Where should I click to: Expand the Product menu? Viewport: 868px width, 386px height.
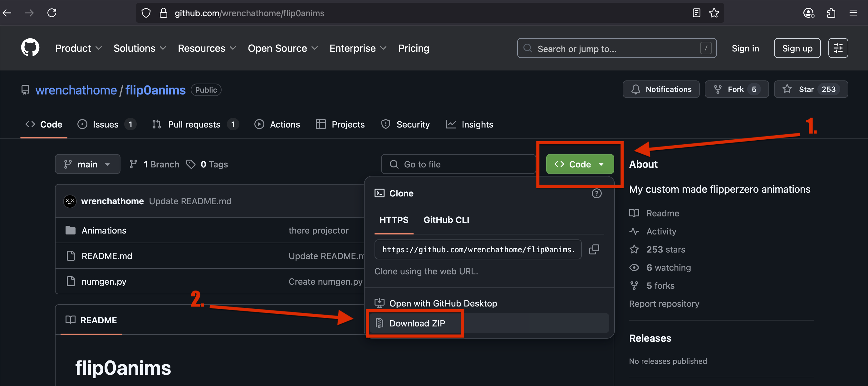tap(79, 48)
